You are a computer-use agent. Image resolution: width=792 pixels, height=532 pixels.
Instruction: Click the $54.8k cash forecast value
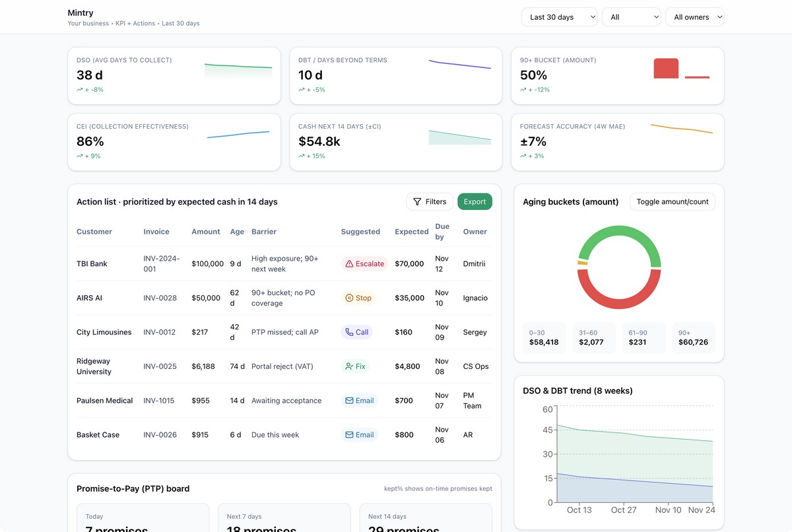click(x=319, y=141)
